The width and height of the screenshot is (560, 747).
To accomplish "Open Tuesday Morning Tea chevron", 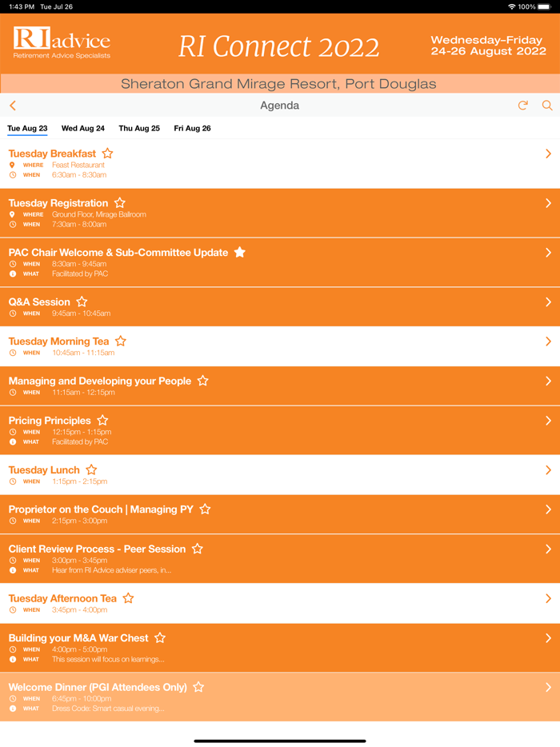I will tap(548, 341).
